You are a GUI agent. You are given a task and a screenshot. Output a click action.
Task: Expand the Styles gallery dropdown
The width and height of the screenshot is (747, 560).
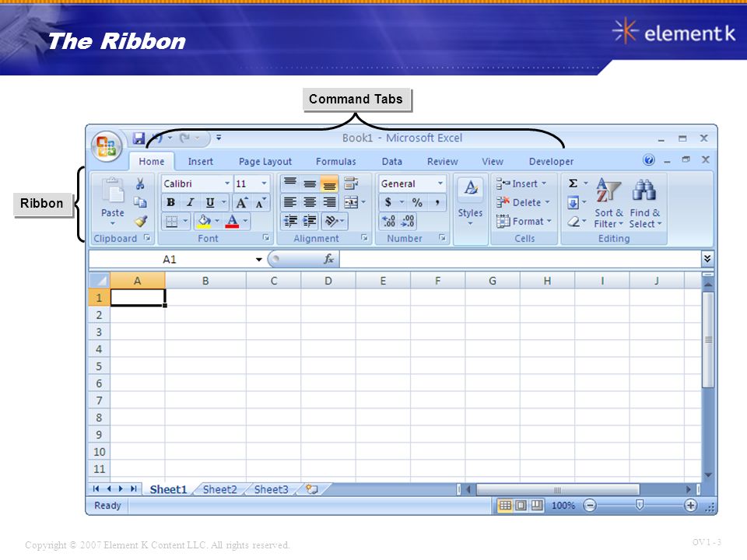point(470,224)
